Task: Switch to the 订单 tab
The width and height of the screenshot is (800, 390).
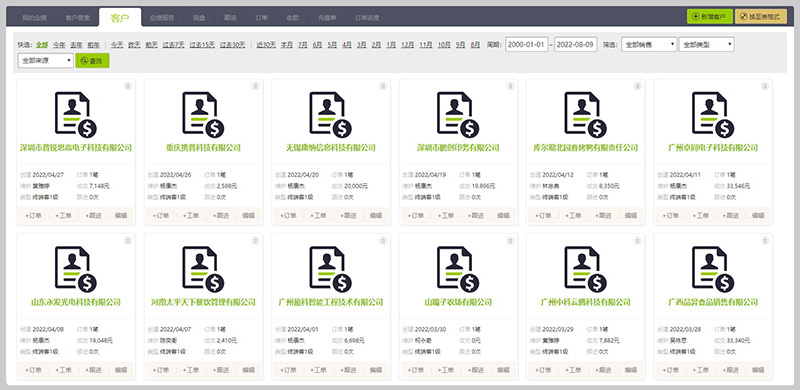Action: pos(261,17)
